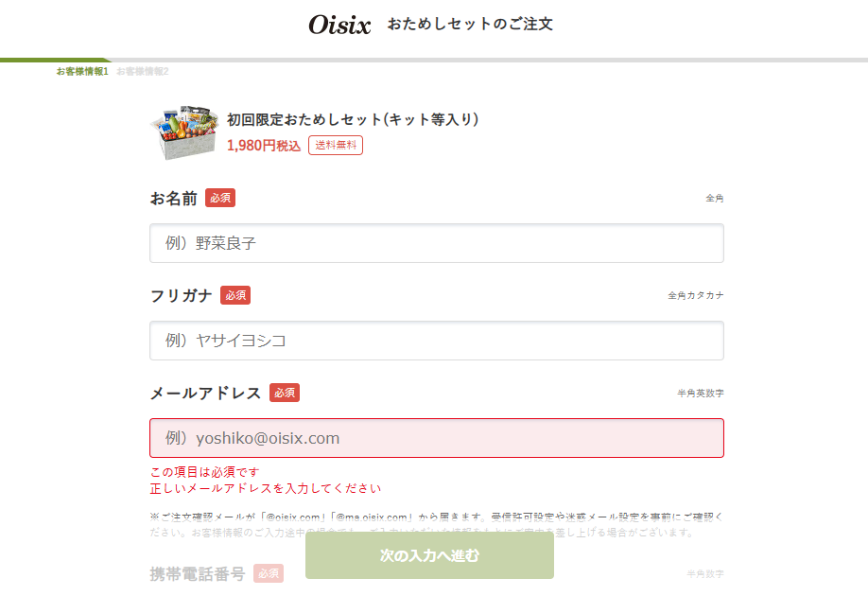Click the 必須 badge beside お名前
The height and width of the screenshot is (596, 868).
[x=220, y=198]
